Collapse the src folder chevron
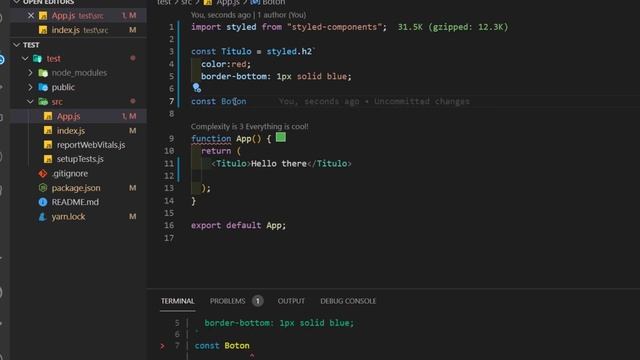The width and height of the screenshot is (640, 360). (31, 101)
